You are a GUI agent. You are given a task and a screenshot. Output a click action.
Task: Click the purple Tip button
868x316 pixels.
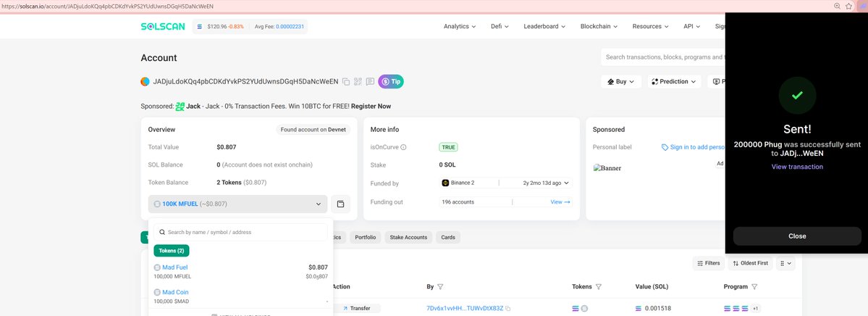pyautogui.click(x=391, y=81)
